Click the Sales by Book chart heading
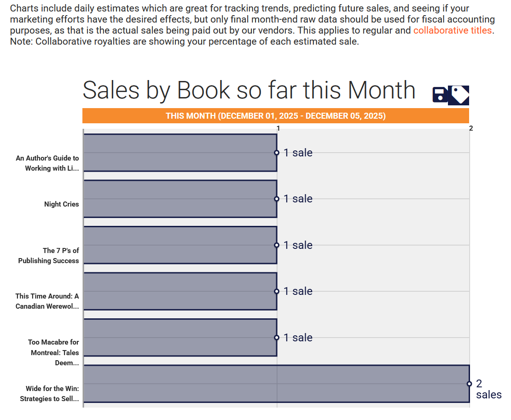The image size is (511, 420). 249,90
